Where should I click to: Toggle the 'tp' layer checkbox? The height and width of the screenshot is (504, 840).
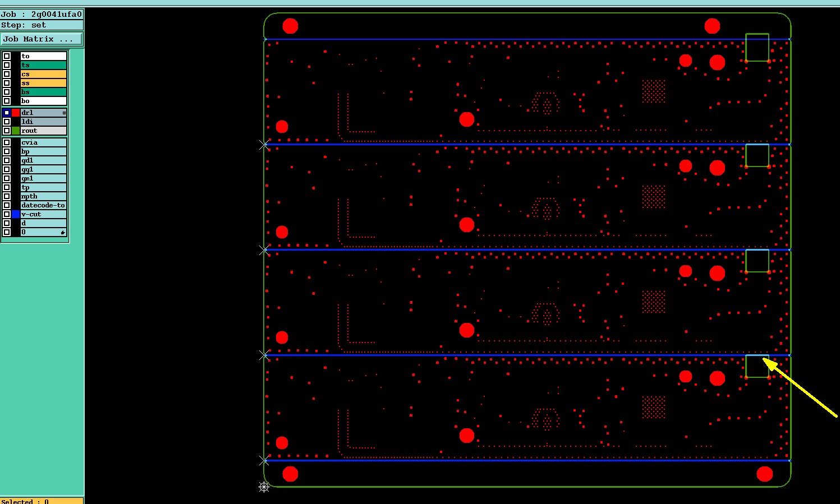coord(7,187)
